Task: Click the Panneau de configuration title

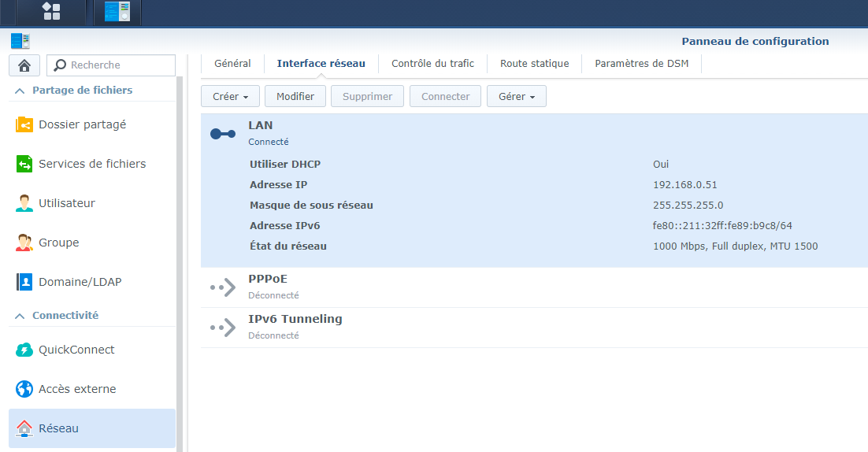Action: [755, 42]
